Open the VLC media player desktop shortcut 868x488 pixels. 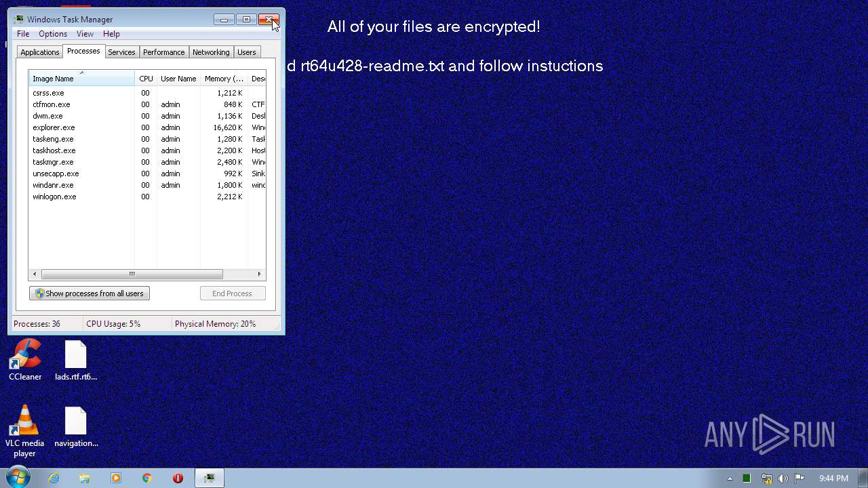25,431
